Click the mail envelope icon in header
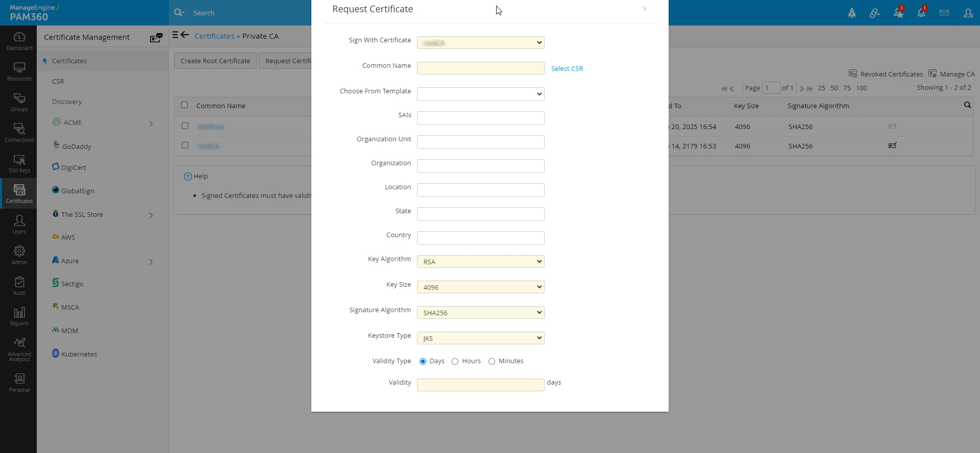This screenshot has width=980, height=453. tap(944, 13)
